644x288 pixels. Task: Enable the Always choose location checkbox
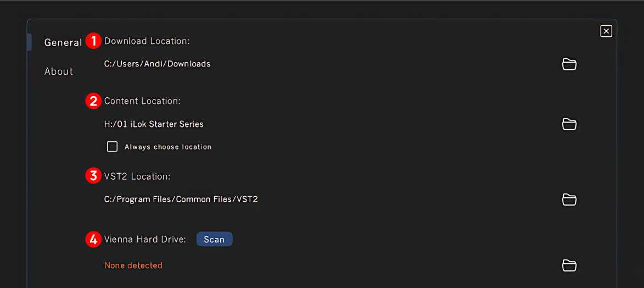coord(113,147)
